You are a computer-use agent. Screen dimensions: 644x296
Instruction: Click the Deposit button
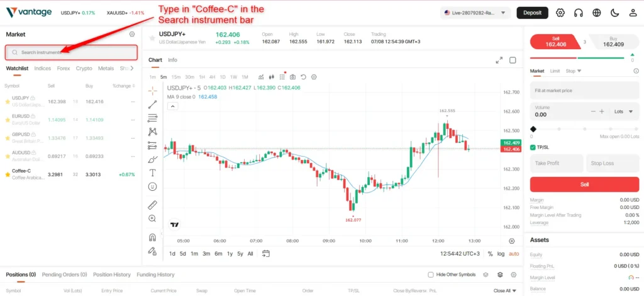pos(532,13)
